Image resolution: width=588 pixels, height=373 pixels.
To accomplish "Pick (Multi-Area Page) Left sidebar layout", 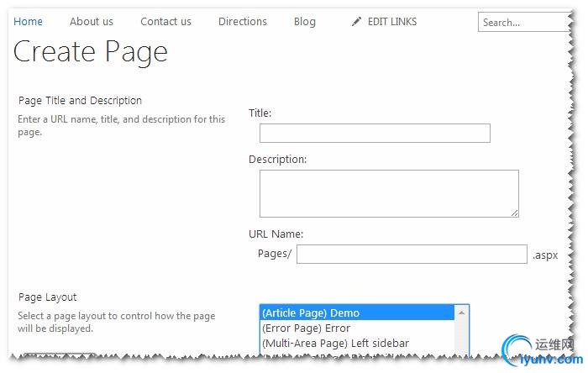I will point(357,343).
